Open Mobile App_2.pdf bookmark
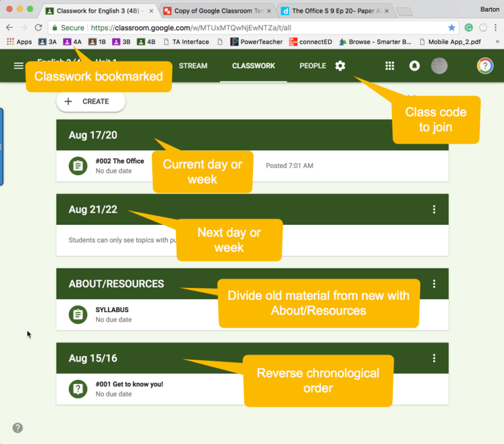The width and height of the screenshot is (504, 444). 450,42
